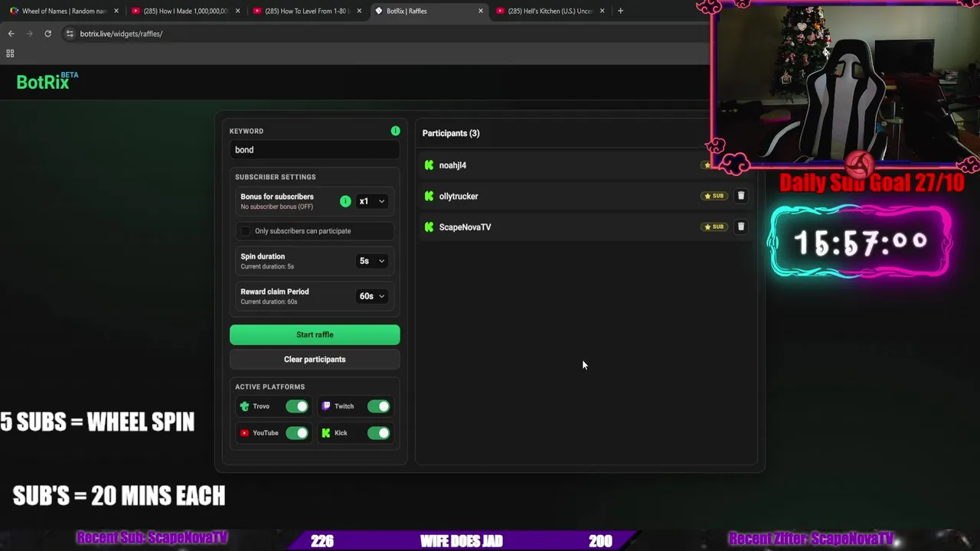This screenshot has height=551, width=980.
Task: Click the webcam feed overlay
Action: (x=845, y=84)
